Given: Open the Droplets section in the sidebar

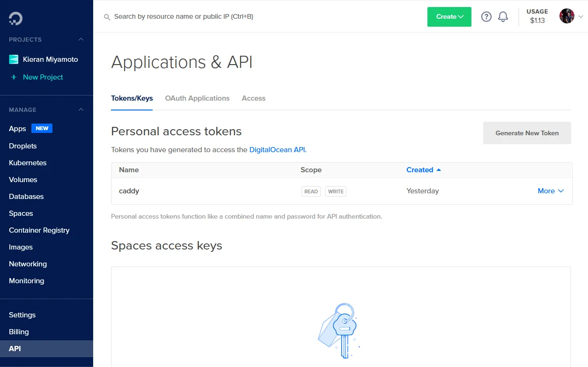Looking at the screenshot, I should click(x=22, y=146).
